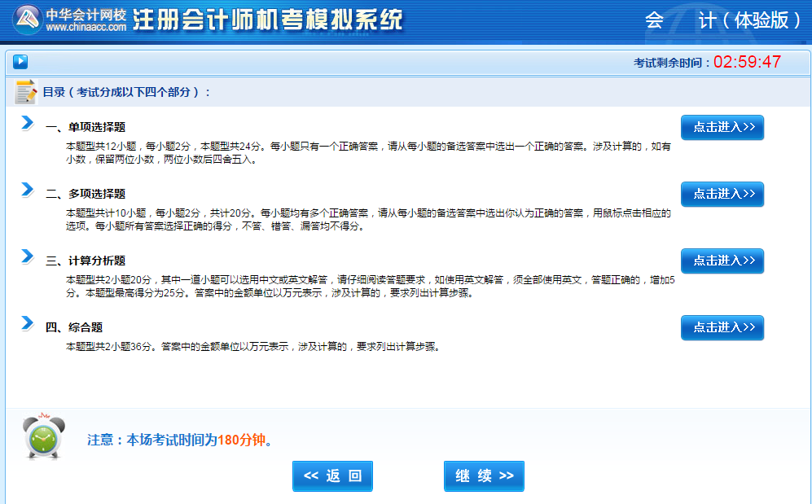Click the arrow icon beside 二、多项选择题
The height and width of the screenshot is (504, 812).
[x=28, y=190]
